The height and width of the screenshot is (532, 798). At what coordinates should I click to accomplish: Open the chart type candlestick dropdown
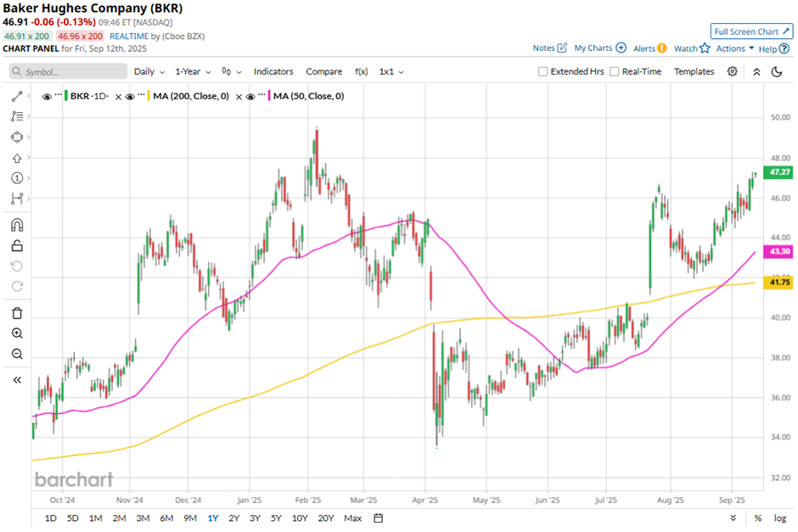231,72
